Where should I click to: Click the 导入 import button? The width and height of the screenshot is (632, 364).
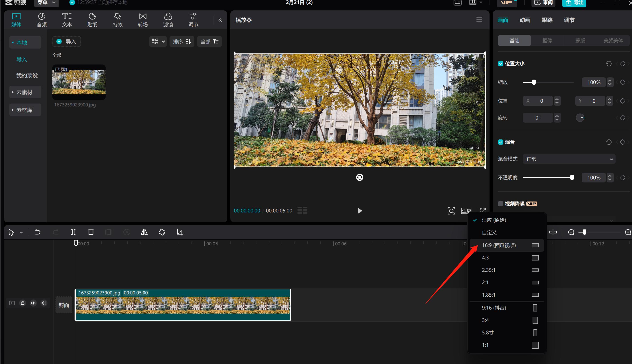pyautogui.click(x=67, y=41)
